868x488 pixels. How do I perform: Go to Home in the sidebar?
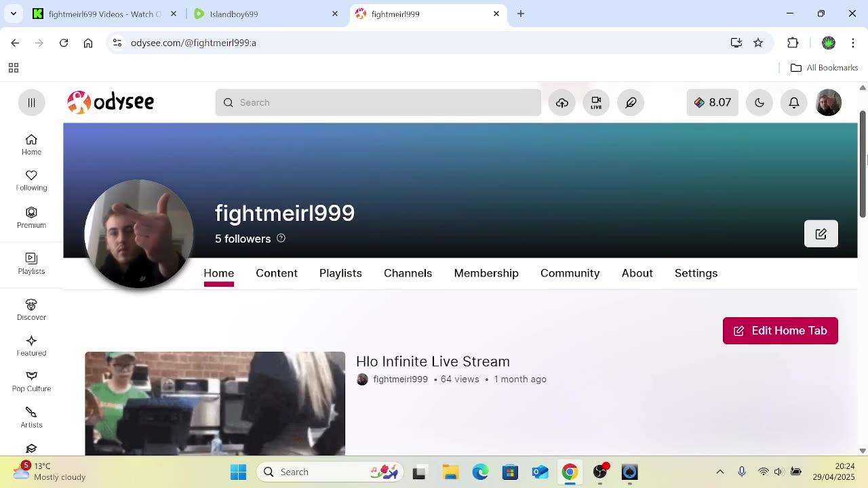pos(31,144)
